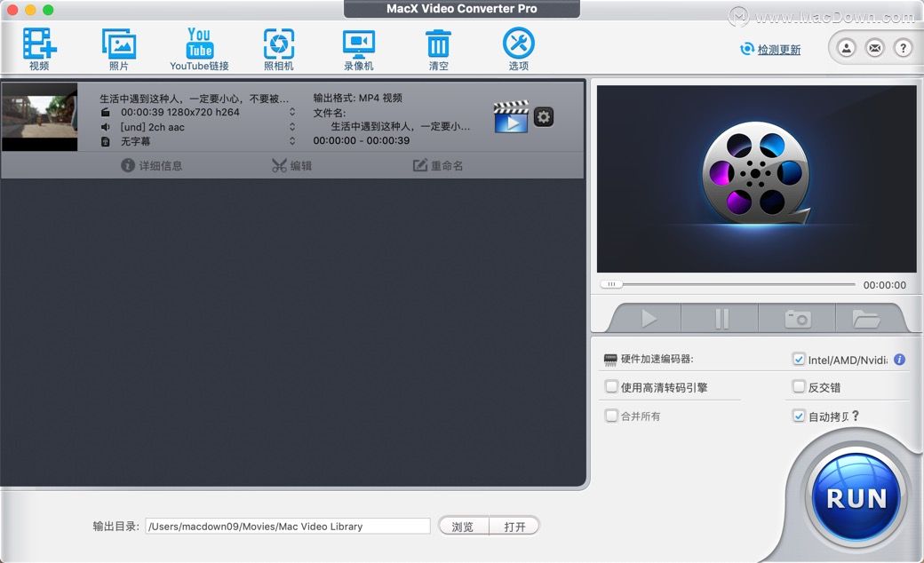Click the 输出目录 path field

click(288, 526)
